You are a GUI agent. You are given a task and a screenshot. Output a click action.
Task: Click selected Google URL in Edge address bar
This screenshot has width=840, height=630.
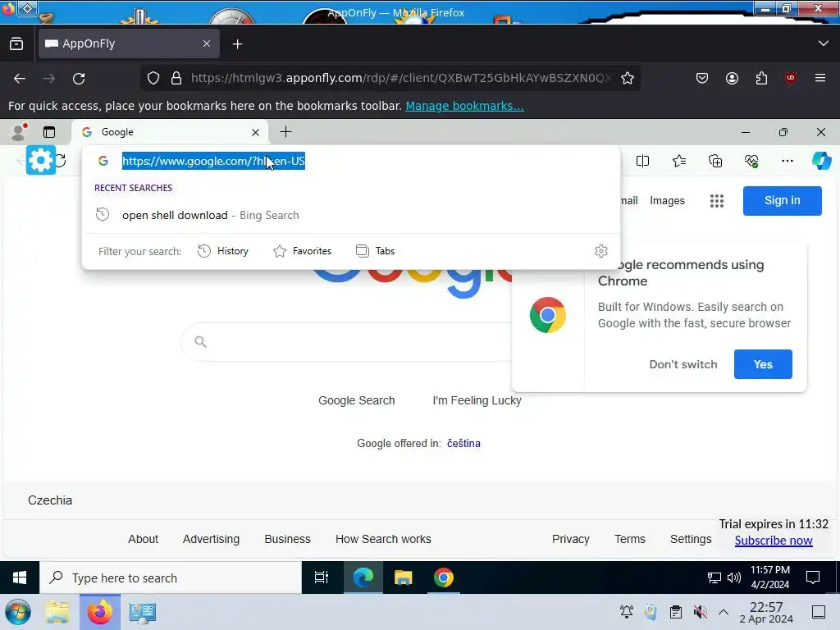click(x=213, y=161)
